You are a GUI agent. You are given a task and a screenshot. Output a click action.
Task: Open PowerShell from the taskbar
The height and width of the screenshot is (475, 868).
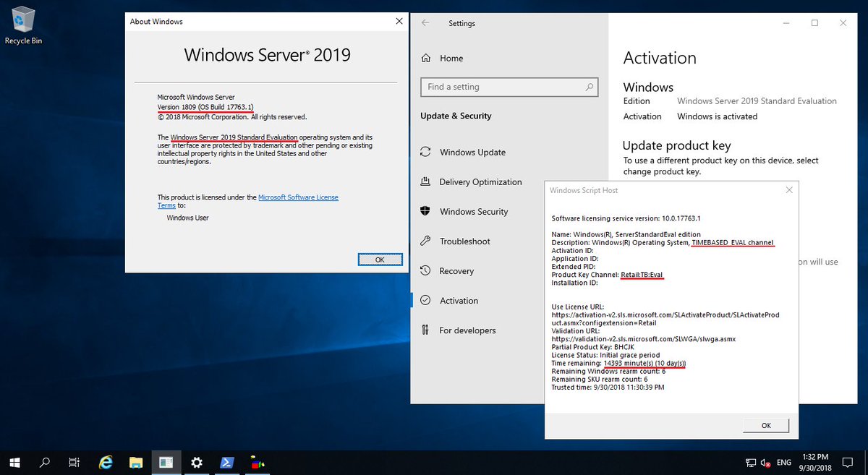click(x=226, y=462)
